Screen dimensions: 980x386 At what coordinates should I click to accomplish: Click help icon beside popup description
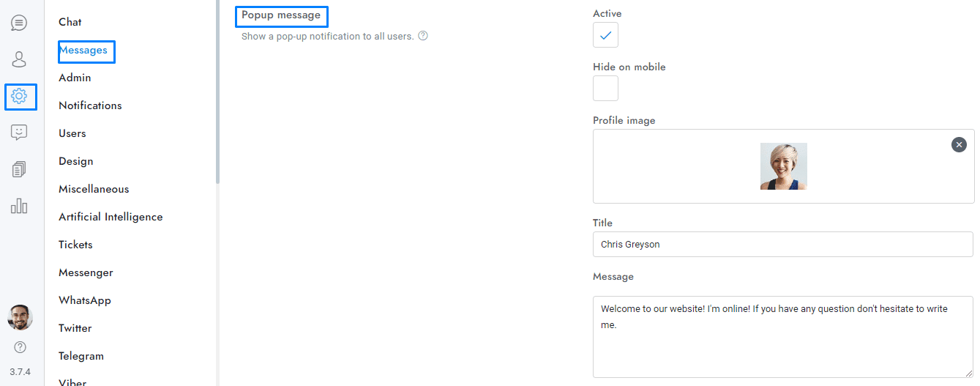tap(422, 36)
